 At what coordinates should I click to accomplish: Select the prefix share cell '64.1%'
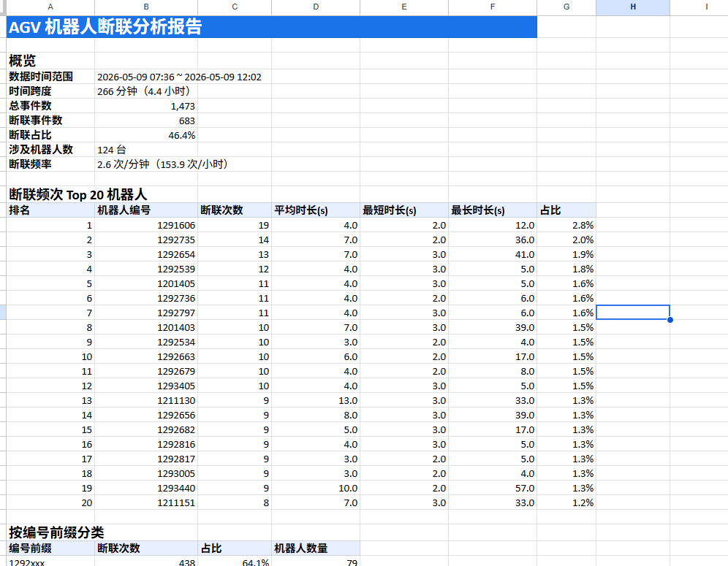(235, 562)
